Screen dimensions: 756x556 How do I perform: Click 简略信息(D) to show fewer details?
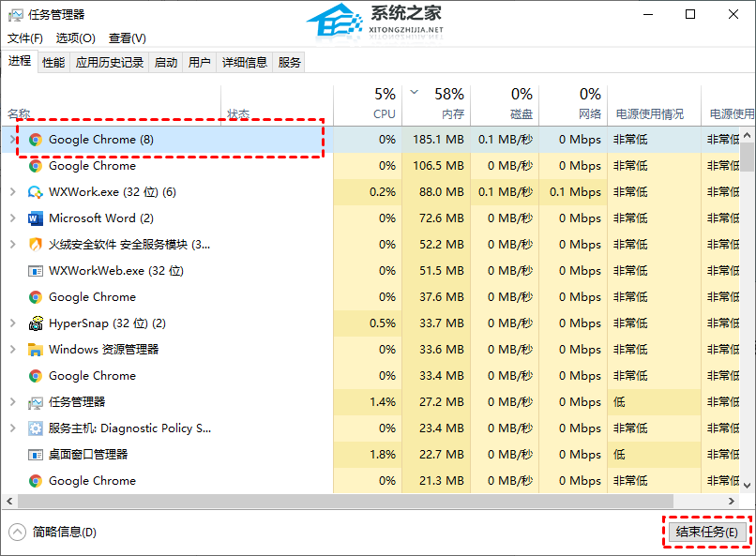(64, 532)
